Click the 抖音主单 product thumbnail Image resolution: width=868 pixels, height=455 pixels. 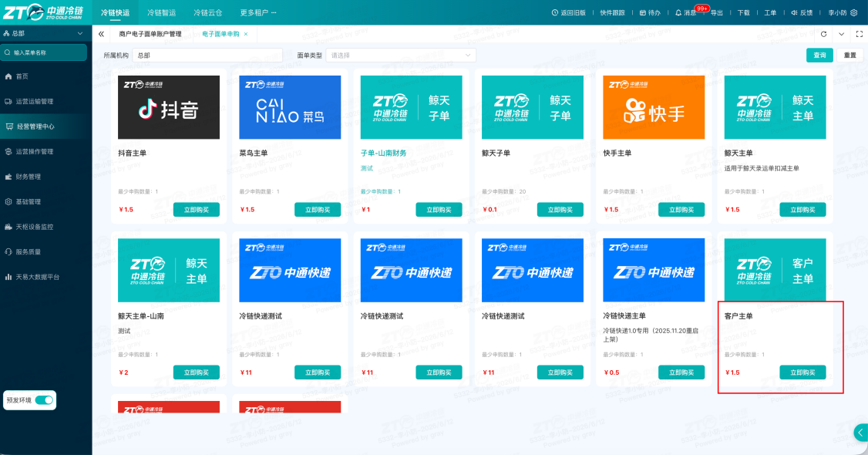click(169, 107)
